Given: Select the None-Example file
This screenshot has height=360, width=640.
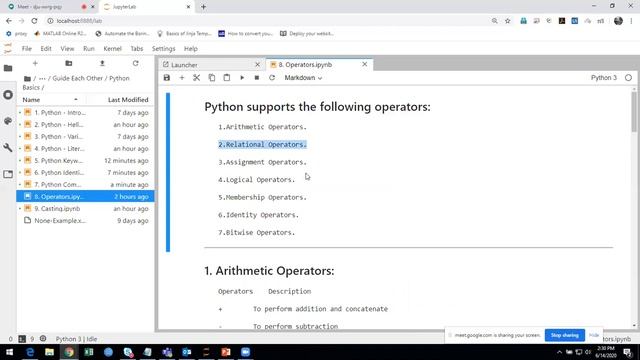Looking at the screenshot, I should pyautogui.click(x=85, y=220).
